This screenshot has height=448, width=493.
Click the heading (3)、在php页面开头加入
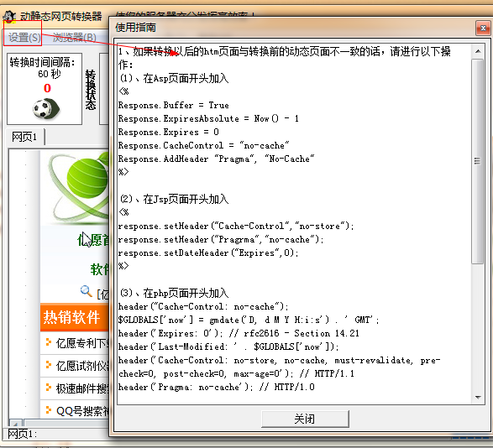[174, 293]
